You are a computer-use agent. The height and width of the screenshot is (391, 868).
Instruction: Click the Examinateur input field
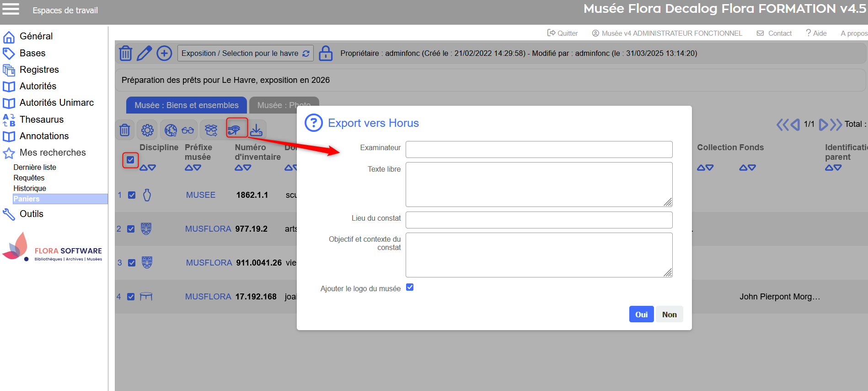pyautogui.click(x=539, y=149)
